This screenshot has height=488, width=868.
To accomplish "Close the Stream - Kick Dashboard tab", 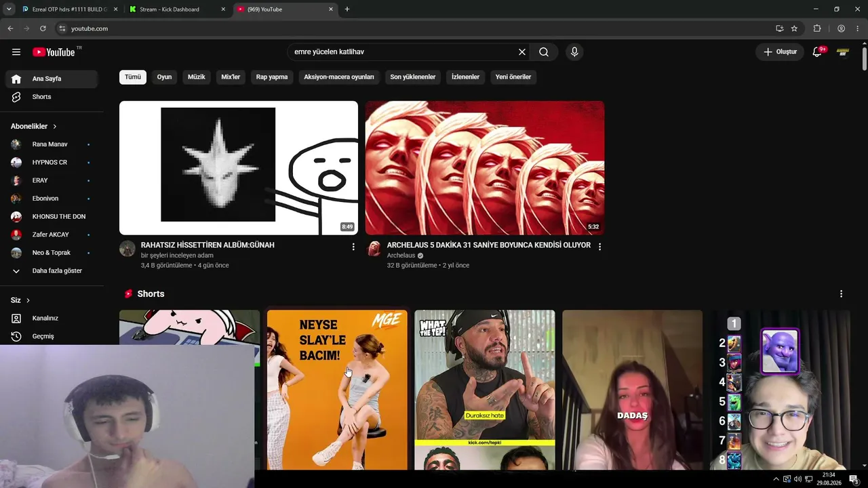I will (223, 9).
